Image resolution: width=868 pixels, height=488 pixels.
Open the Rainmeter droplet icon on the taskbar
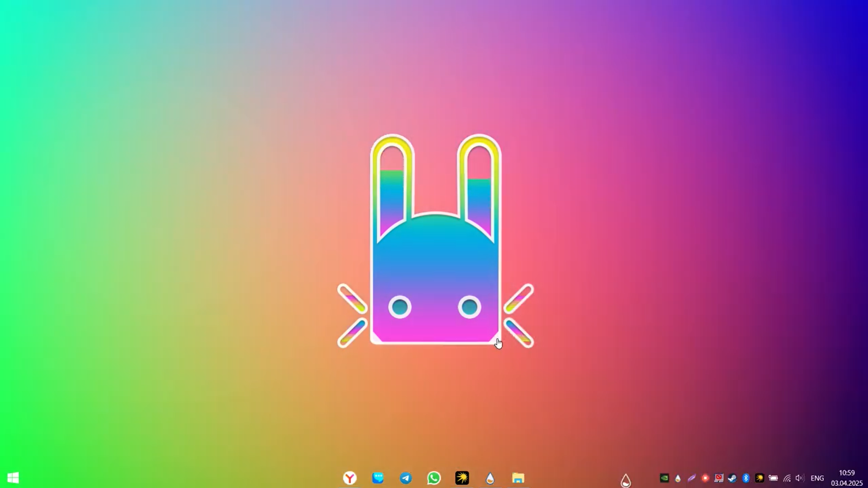point(490,478)
